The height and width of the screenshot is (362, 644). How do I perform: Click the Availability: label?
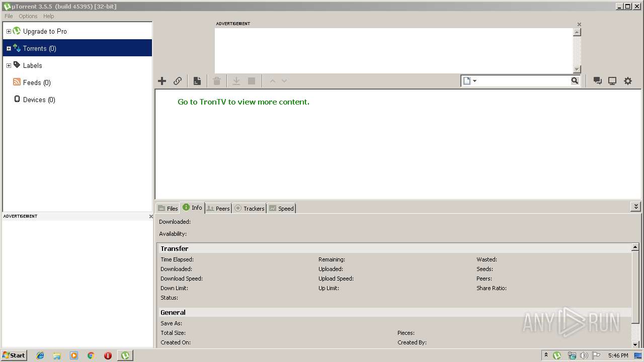pos(173,234)
